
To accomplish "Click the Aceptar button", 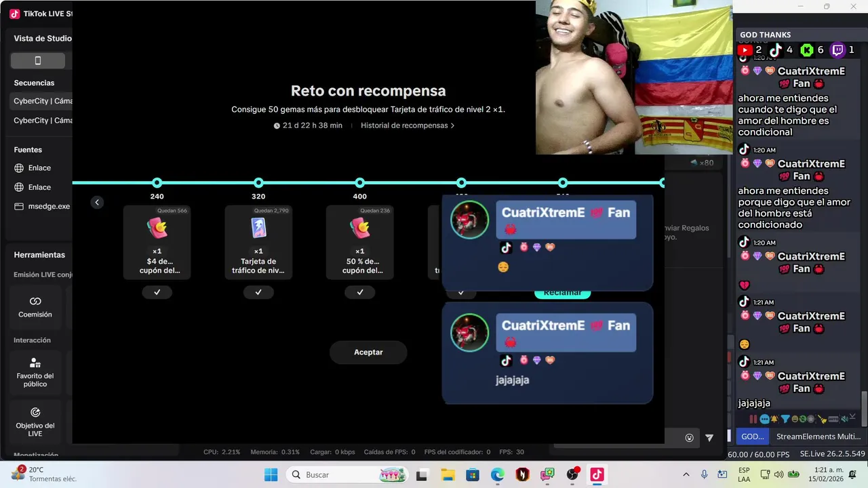I will pos(368,352).
